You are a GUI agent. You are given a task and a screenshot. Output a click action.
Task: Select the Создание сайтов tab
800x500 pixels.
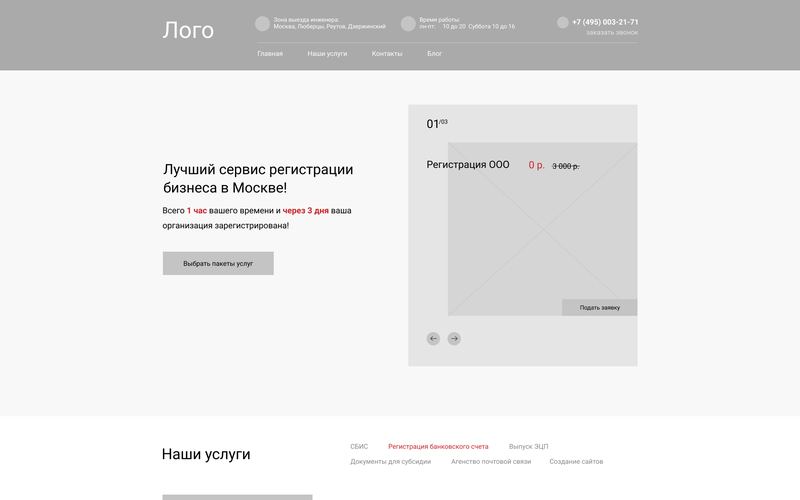(576, 462)
